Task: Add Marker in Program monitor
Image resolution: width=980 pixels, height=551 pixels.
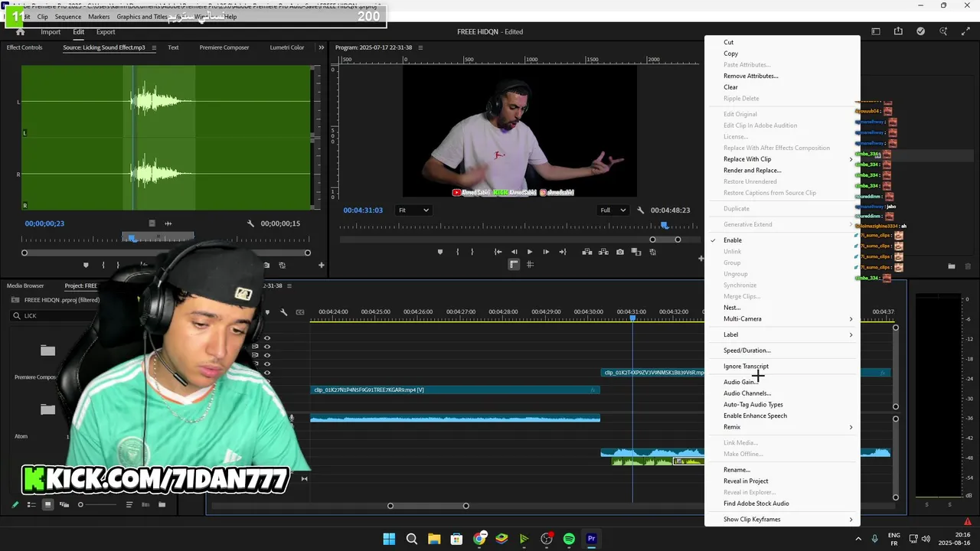Action: click(439, 252)
